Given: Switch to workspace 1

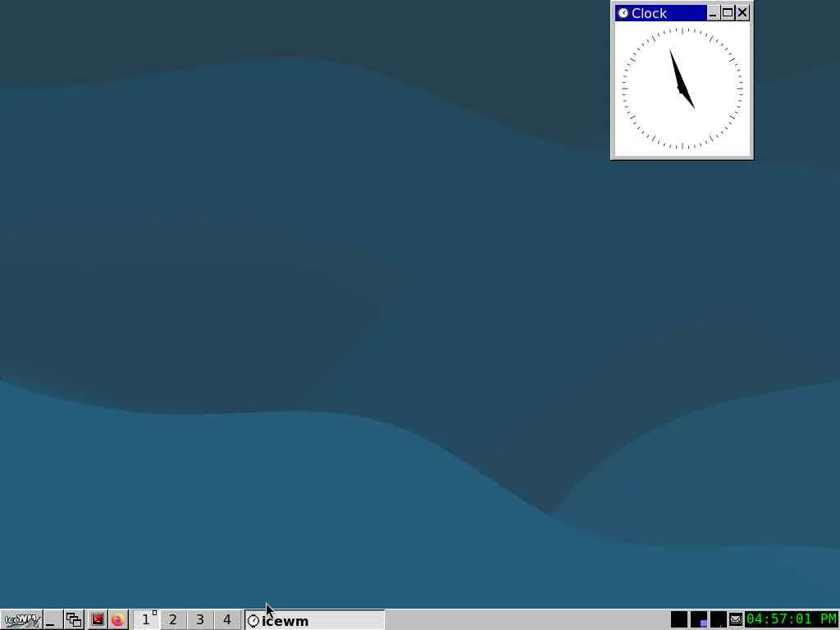Looking at the screenshot, I should pyautogui.click(x=146, y=620).
